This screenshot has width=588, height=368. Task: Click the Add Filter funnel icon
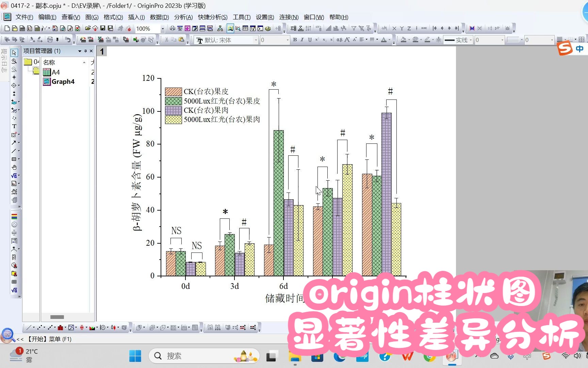[354, 29]
